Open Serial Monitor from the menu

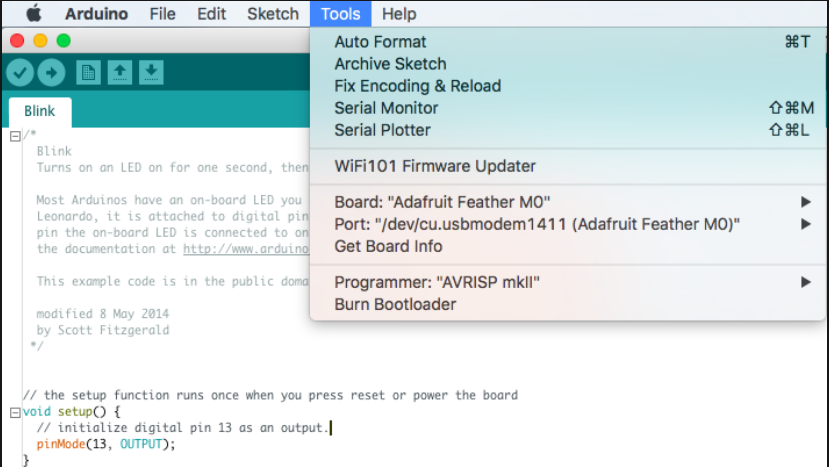[386, 108]
